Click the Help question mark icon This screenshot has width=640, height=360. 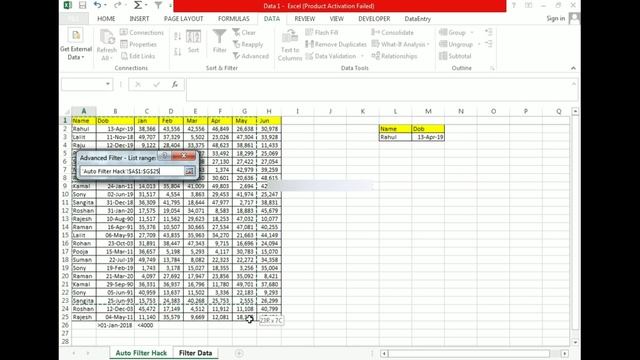click(x=513, y=5)
